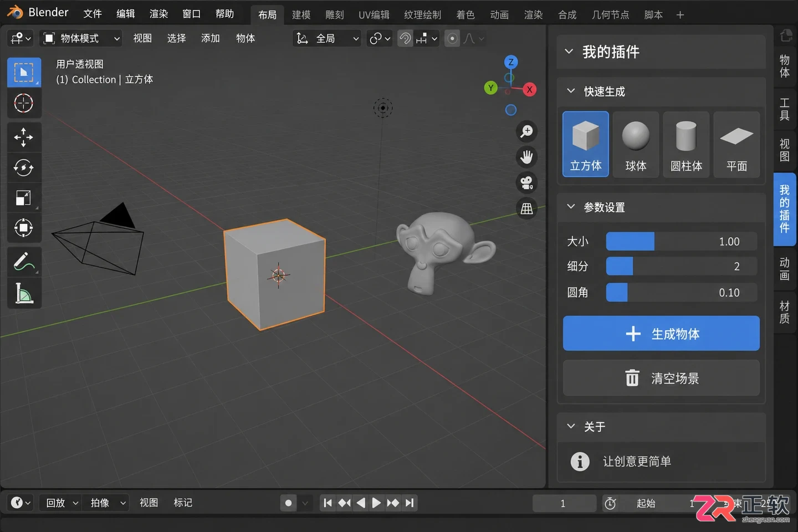Select the Box Select tool
The image size is (798, 532).
click(x=24, y=72)
